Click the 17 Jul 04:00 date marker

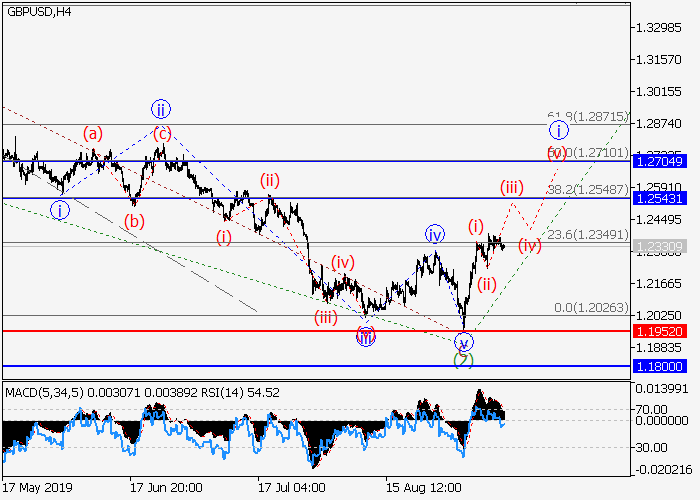point(291,487)
